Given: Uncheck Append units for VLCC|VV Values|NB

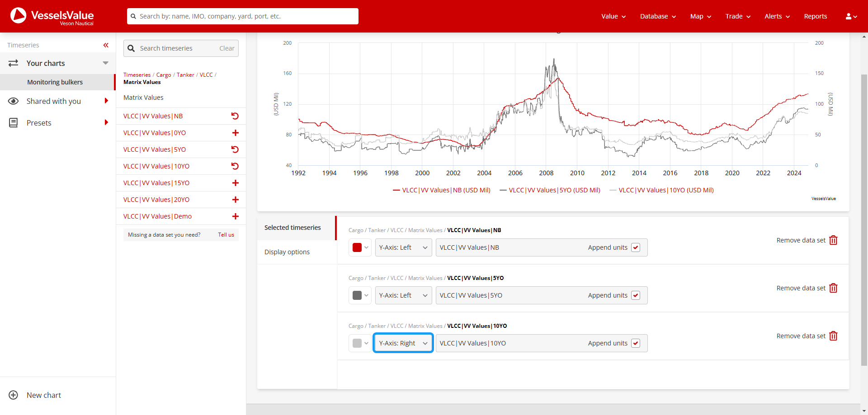Looking at the screenshot, I should [x=636, y=247].
